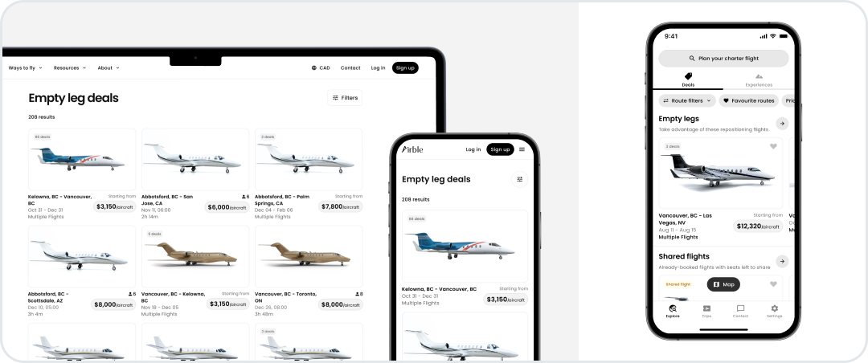Favourite the Vancouver to Las Vegas deal with heart
Viewport: 868px width, 363px height.
click(773, 147)
